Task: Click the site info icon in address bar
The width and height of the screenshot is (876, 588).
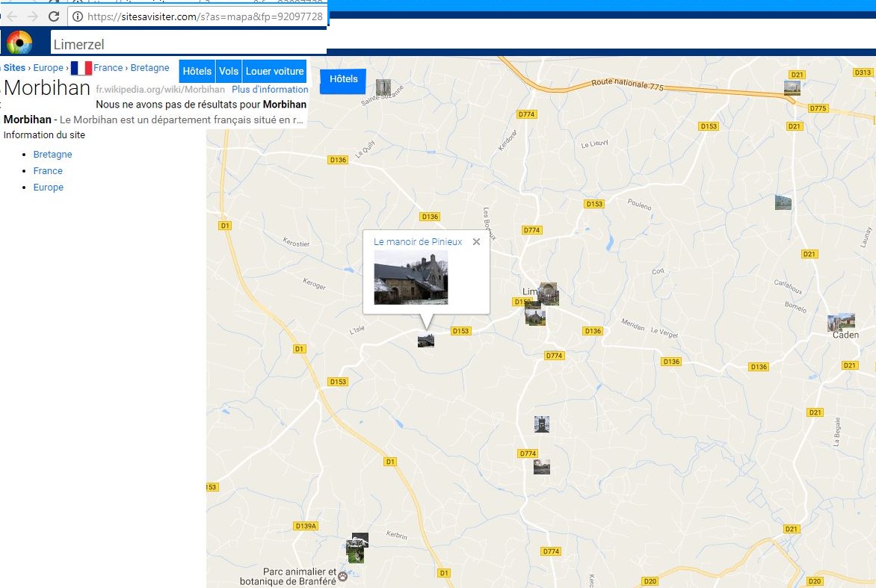Action: (x=78, y=16)
